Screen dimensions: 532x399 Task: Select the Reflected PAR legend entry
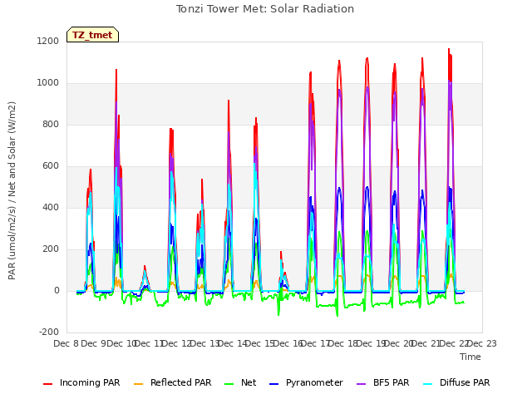point(172,382)
